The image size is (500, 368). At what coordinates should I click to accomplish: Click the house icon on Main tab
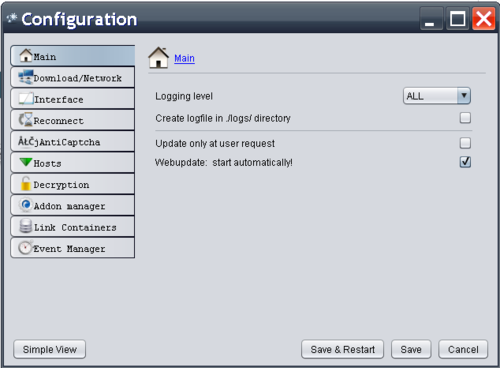pos(26,55)
